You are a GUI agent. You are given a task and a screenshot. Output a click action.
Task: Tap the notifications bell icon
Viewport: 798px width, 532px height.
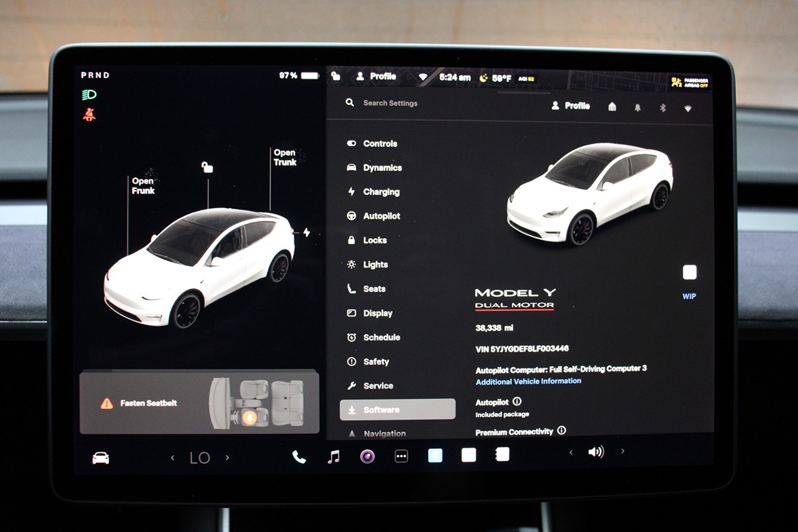637,107
